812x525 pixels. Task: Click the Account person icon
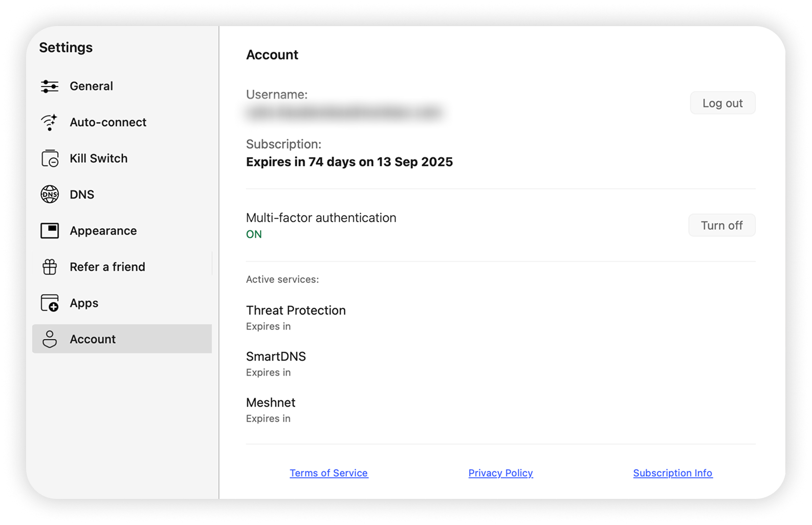(50, 339)
